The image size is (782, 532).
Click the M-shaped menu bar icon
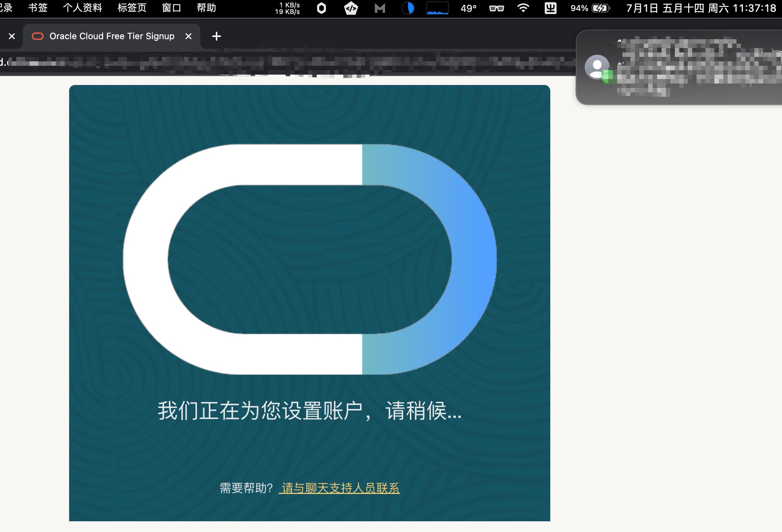point(380,8)
